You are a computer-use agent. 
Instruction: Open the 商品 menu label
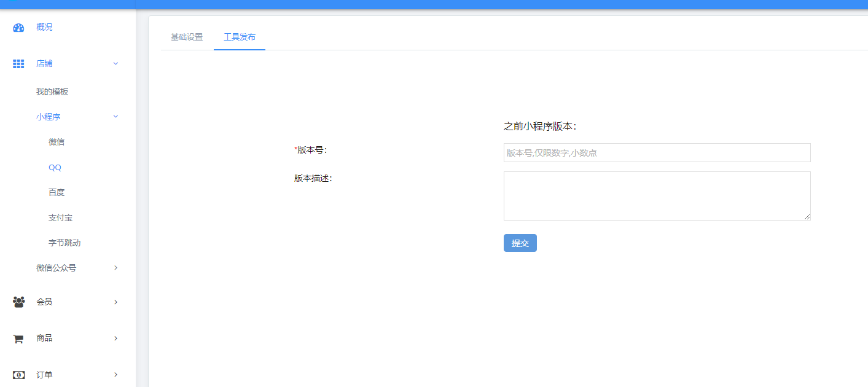click(x=44, y=338)
